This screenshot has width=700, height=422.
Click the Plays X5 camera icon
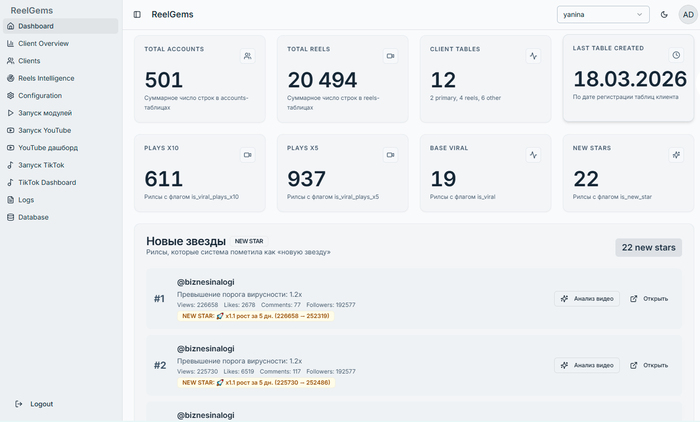tap(391, 155)
